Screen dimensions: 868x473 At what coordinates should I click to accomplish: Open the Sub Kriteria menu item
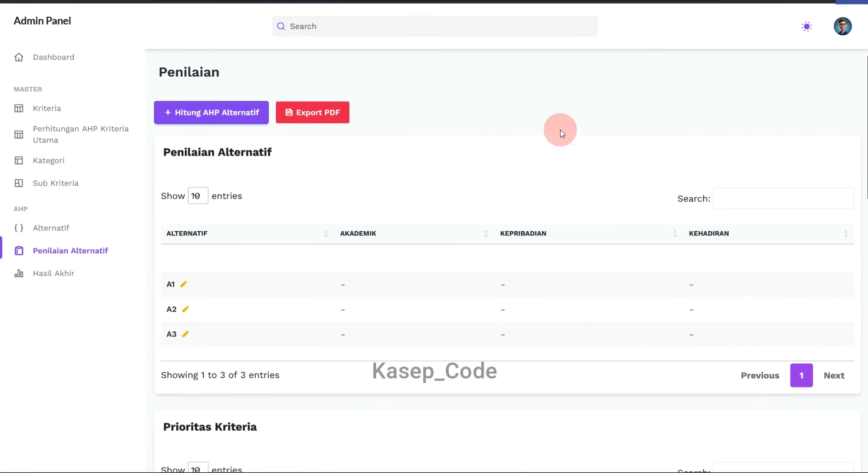coord(56,183)
